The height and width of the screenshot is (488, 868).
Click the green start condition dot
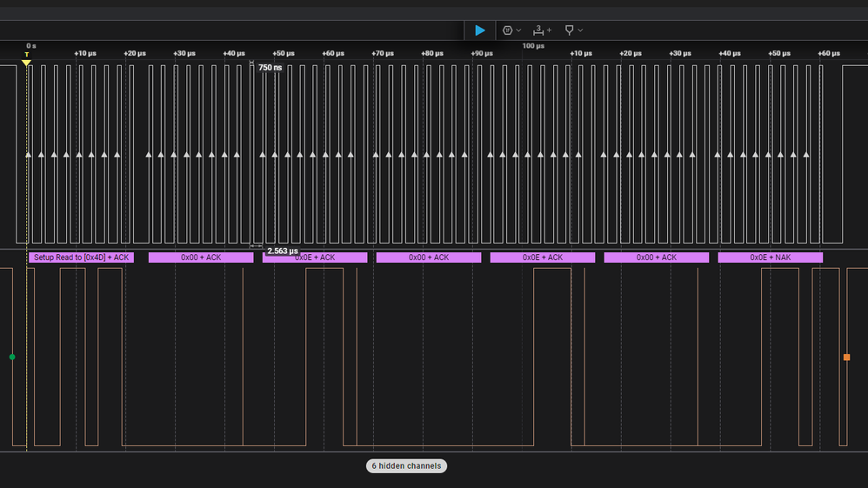pos(12,358)
